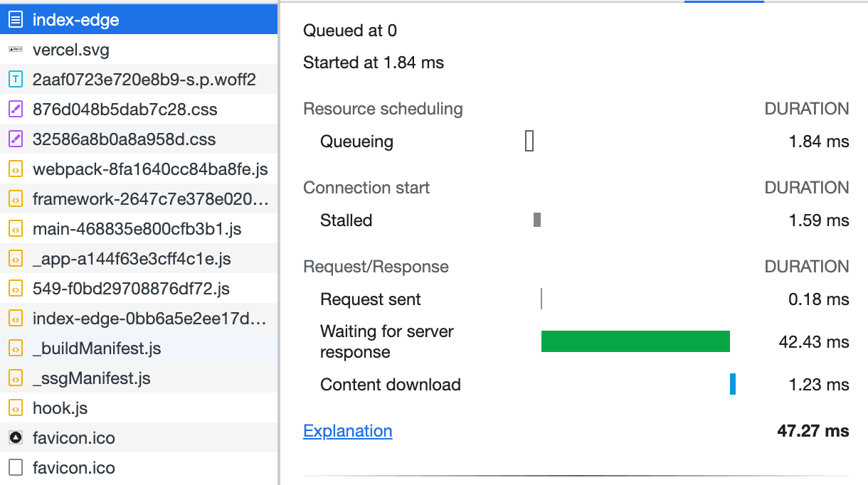This screenshot has width=868, height=485.
Task: Click the hook.js script icon
Action: [15, 408]
